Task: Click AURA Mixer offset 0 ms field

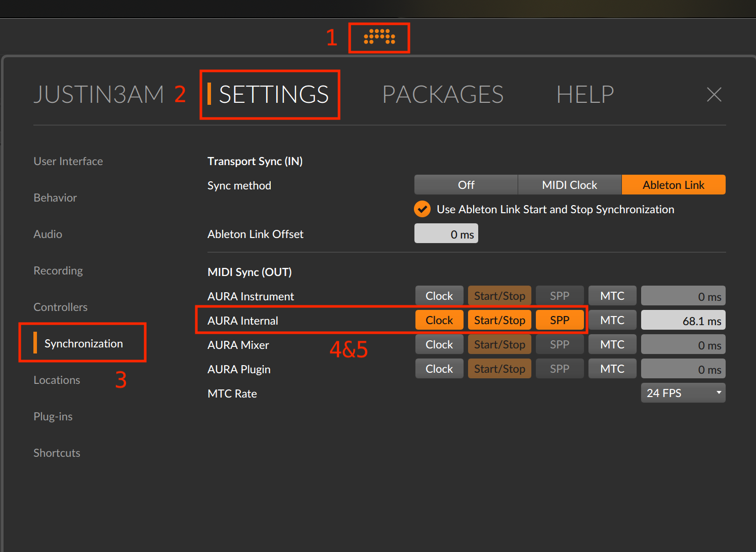Action: click(683, 344)
